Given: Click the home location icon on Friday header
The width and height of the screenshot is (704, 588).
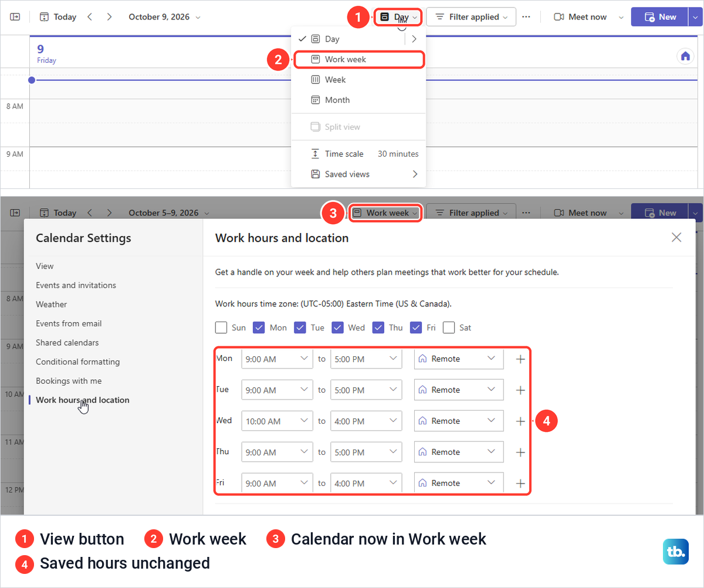Looking at the screenshot, I should (685, 56).
